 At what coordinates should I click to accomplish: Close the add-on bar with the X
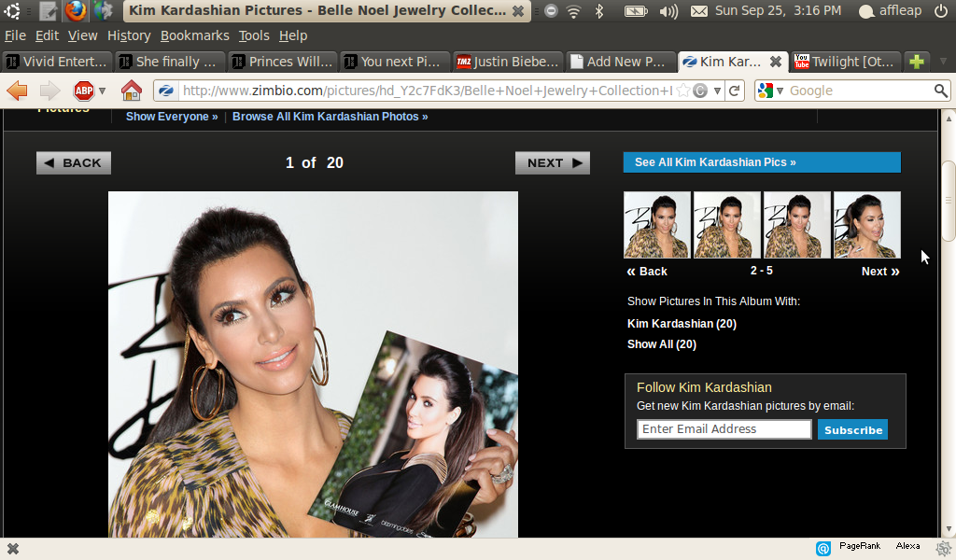(x=12, y=549)
